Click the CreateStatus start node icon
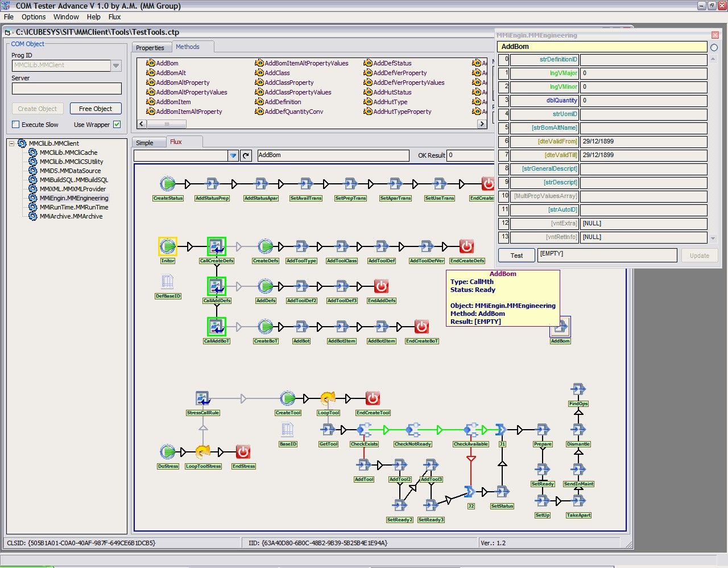Viewport: 728px width, 568px height. point(168,183)
